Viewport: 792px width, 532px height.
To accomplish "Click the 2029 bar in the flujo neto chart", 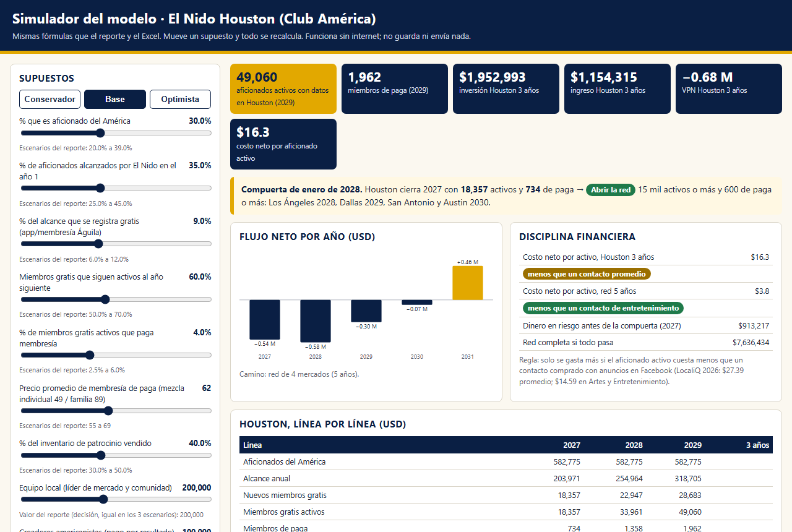I will (366, 311).
